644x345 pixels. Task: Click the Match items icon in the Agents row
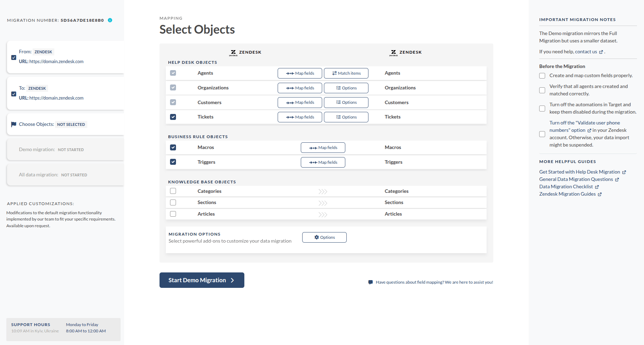tap(334, 73)
